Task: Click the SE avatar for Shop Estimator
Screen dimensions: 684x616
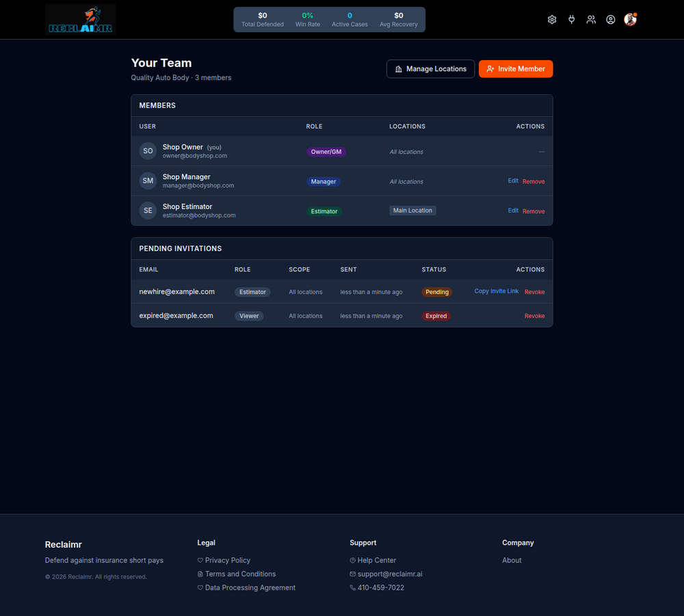Action: (148, 211)
